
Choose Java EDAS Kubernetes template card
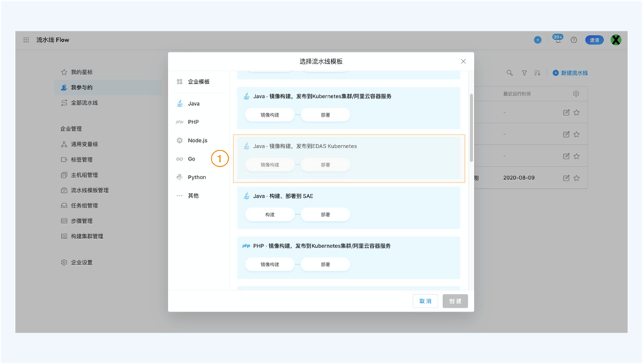[x=348, y=158]
